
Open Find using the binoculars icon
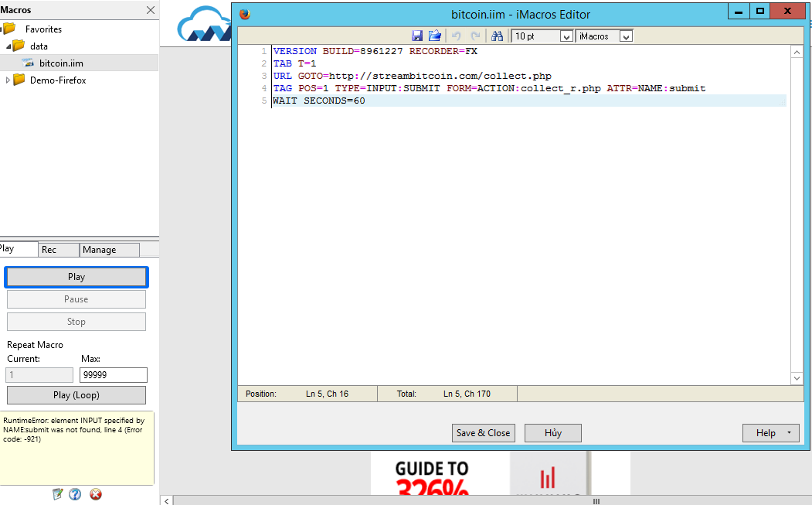(x=497, y=36)
